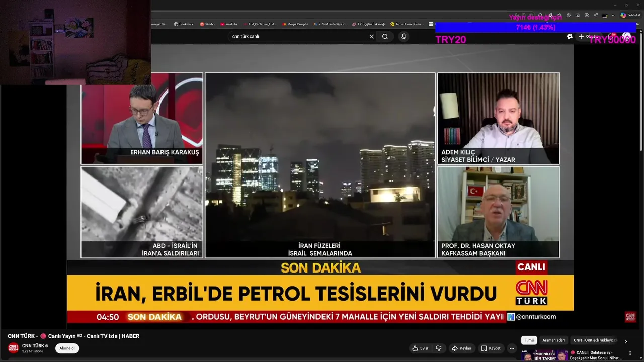Select the CNN TÜRK adlı yükleyici chip
644x362 pixels.
(x=595, y=340)
